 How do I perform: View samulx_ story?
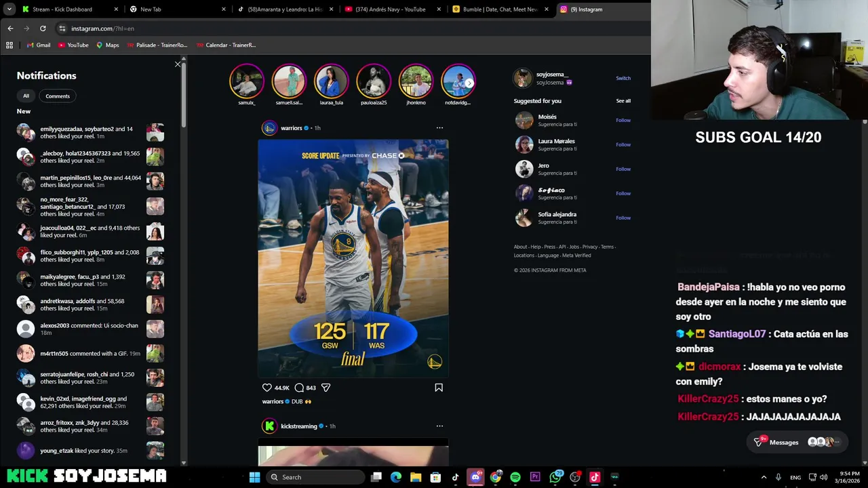pos(246,81)
